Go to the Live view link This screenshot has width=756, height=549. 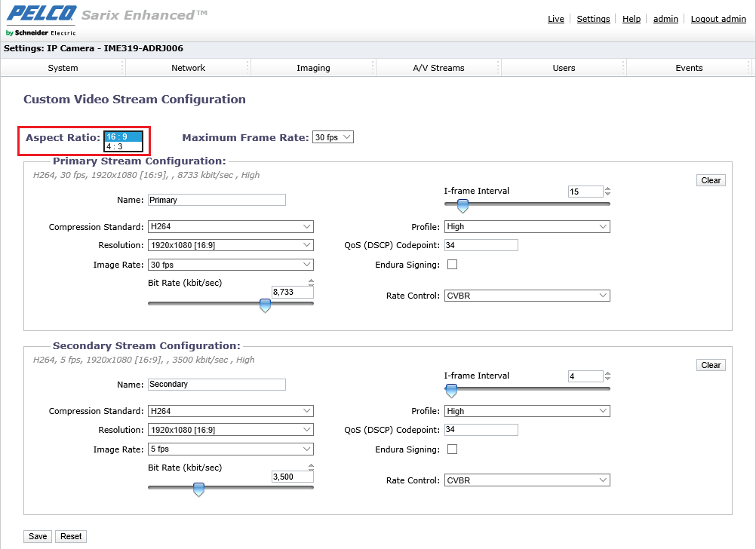pos(556,19)
